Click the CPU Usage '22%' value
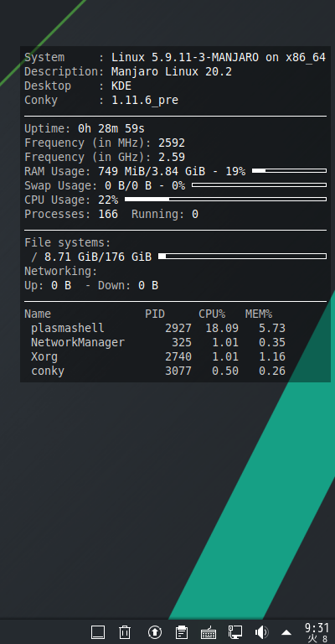This screenshot has width=335, height=644. (108, 200)
